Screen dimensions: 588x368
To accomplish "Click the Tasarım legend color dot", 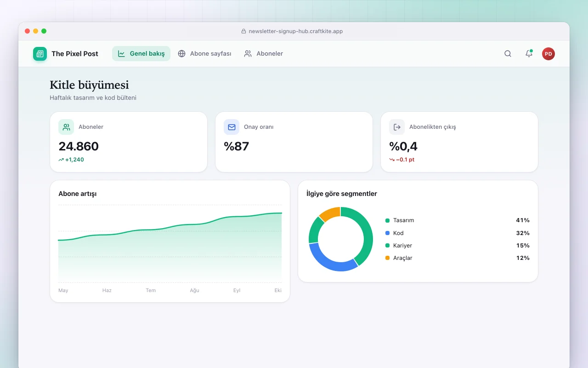I will tap(387, 221).
